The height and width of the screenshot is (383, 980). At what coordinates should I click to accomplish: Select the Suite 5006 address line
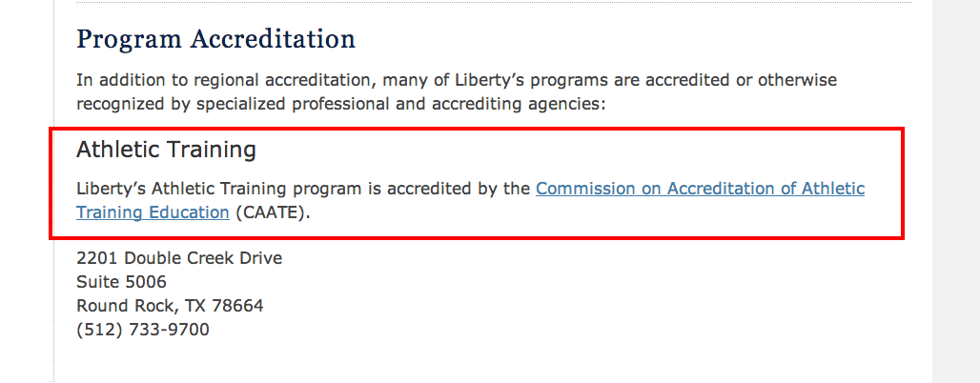click(121, 282)
